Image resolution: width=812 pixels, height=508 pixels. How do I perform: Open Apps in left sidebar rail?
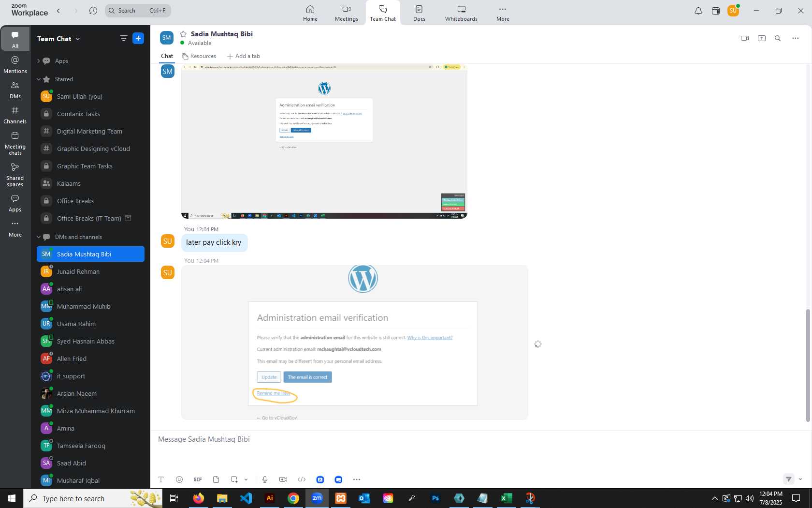click(15, 204)
